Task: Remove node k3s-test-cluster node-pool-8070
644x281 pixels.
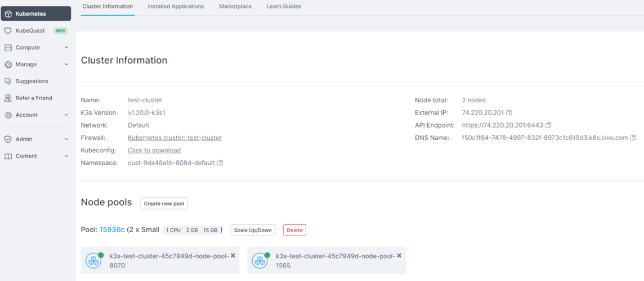Action: pyautogui.click(x=233, y=255)
